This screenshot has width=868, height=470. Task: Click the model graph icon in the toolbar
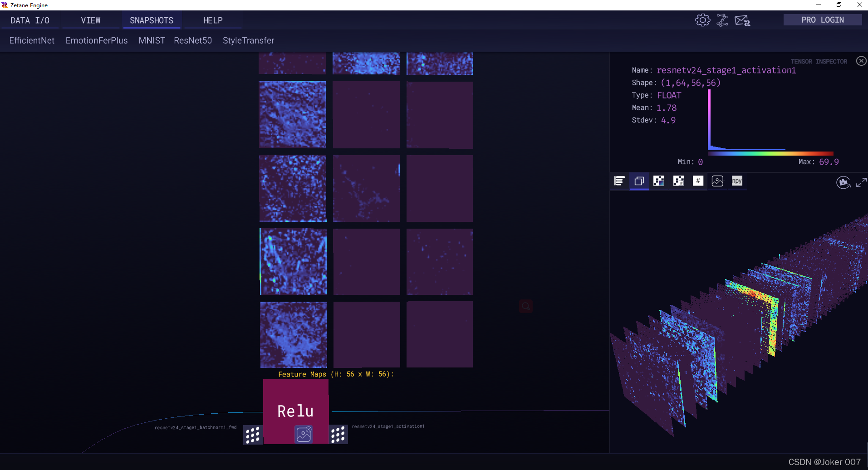pos(722,20)
